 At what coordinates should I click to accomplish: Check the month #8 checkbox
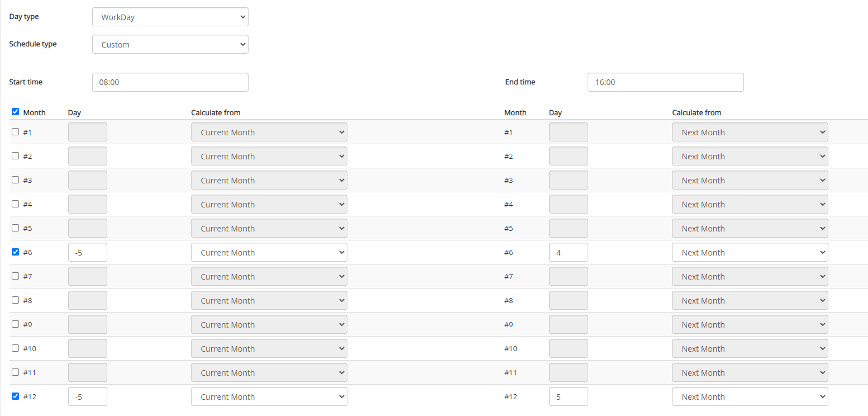(15, 300)
